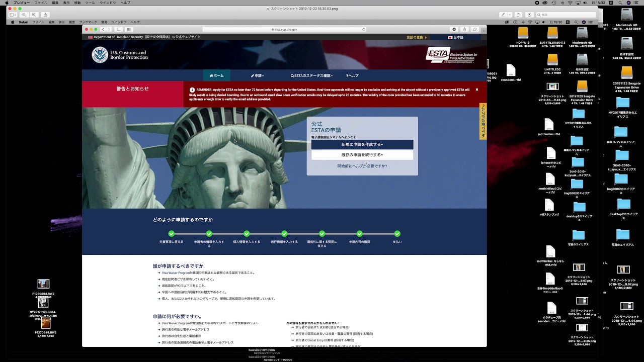Screen dimensions: 644x362
Task: Expand the 申請 navigation dropdown
Action: coord(257,75)
